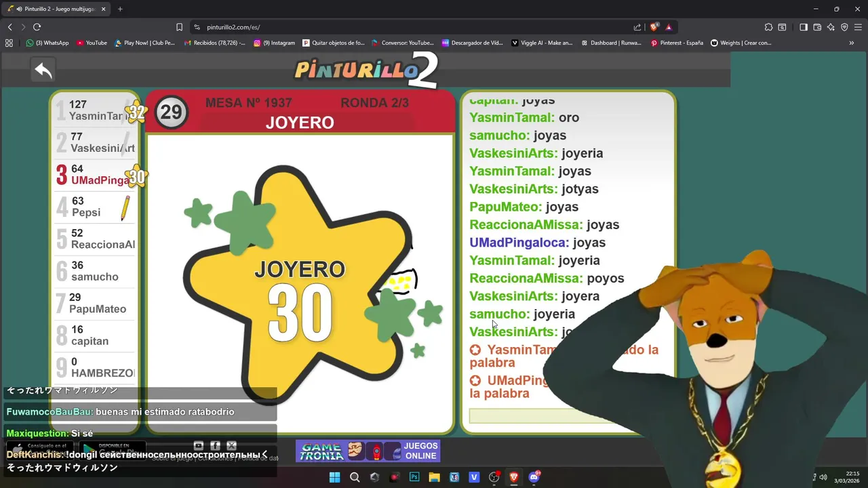Open the Brave main hamburger menu

click(x=858, y=27)
